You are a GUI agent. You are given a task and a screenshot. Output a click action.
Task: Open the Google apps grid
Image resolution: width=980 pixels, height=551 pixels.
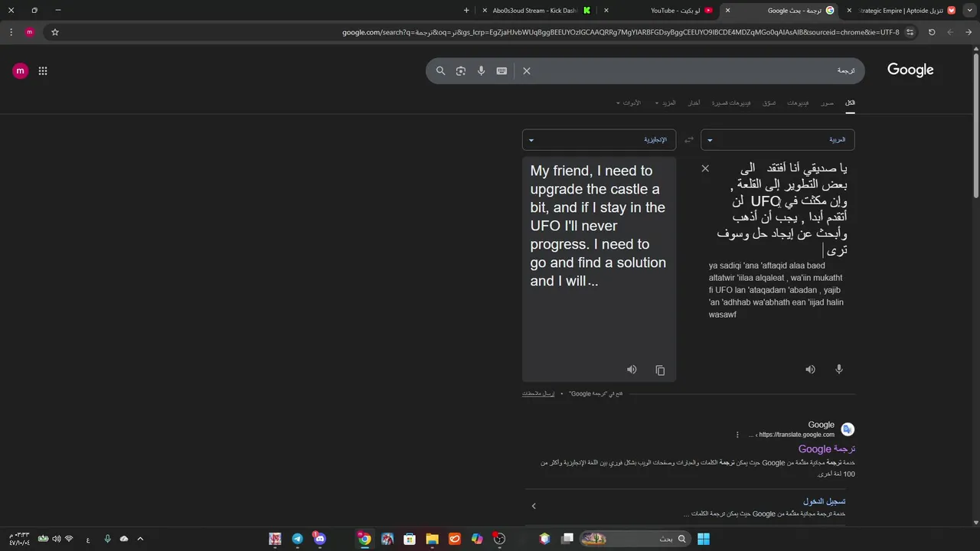[43, 70]
